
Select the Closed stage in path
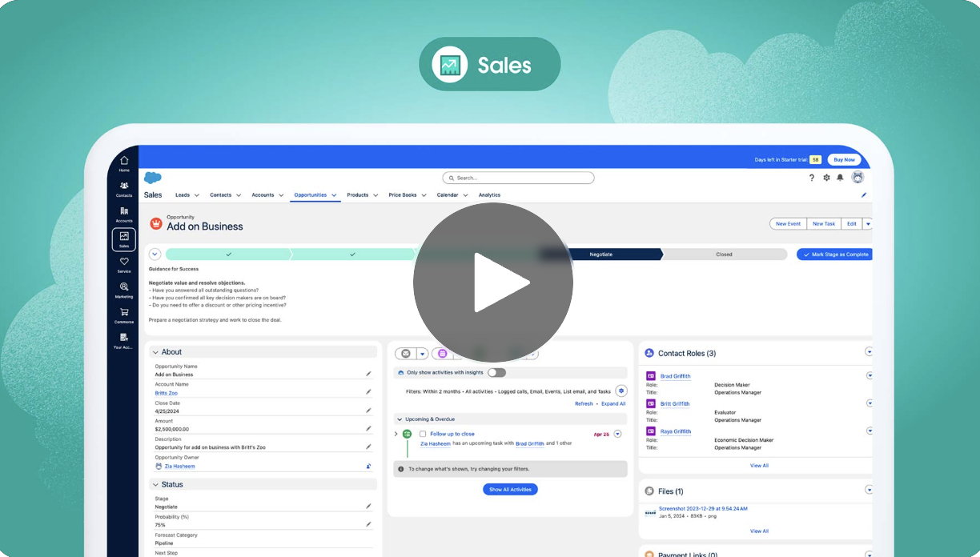coord(724,254)
